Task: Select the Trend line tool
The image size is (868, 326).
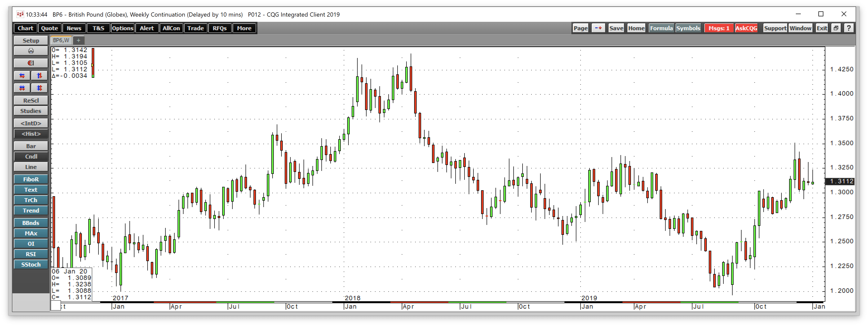Action: coord(31,211)
